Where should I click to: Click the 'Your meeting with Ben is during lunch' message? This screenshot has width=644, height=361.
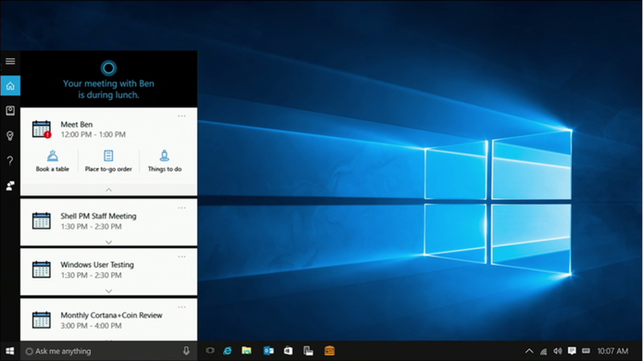[109, 89]
